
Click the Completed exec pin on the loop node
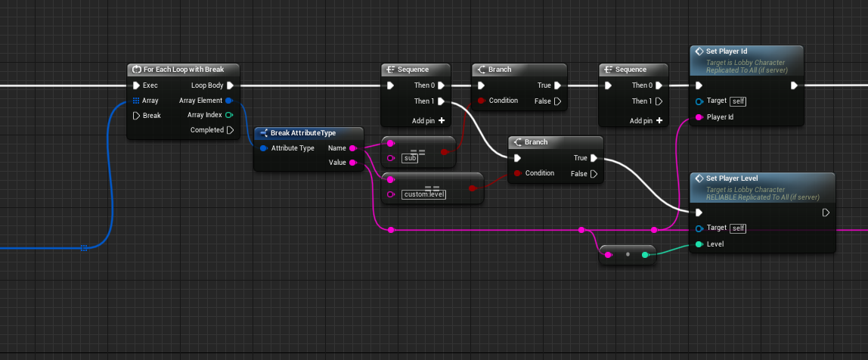pyautogui.click(x=230, y=130)
